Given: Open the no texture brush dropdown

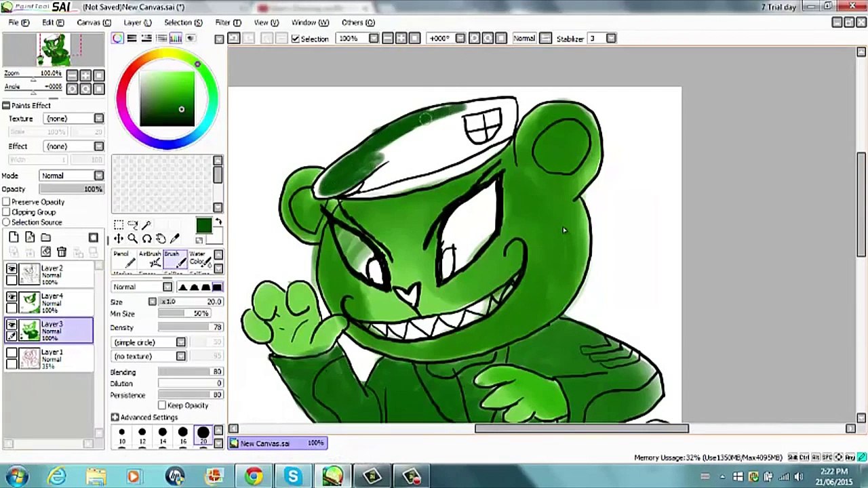Looking at the screenshot, I should 181,356.
